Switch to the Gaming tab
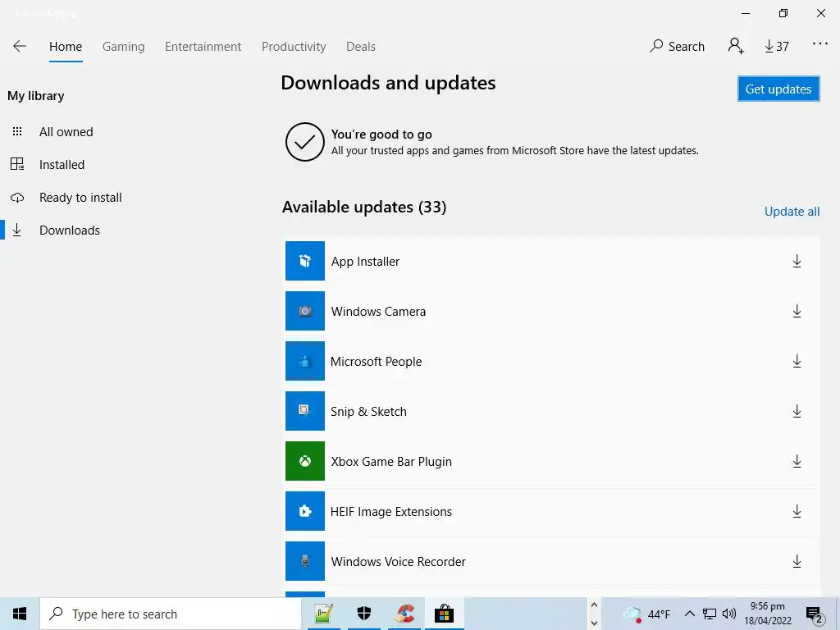Screen dimensions: 840x630 [x=123, y=47]
